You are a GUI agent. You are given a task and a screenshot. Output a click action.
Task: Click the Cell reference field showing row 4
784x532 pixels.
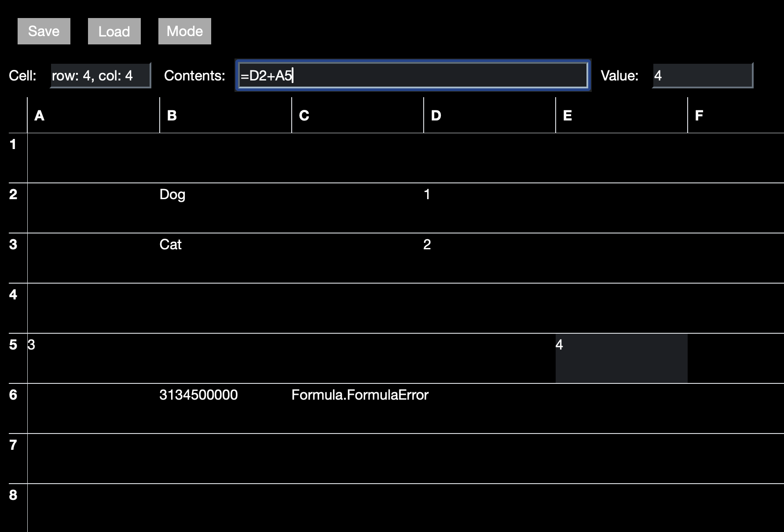[x=100, y=75]
